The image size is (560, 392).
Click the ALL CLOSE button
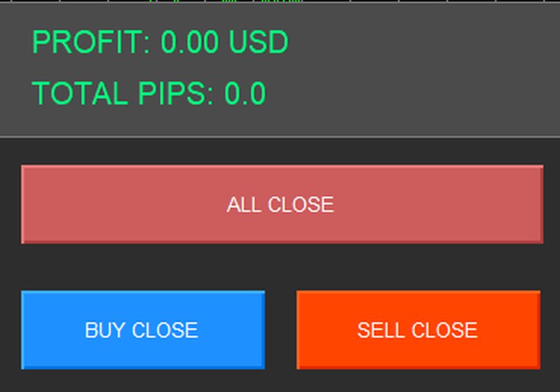(x=282, y=204)
